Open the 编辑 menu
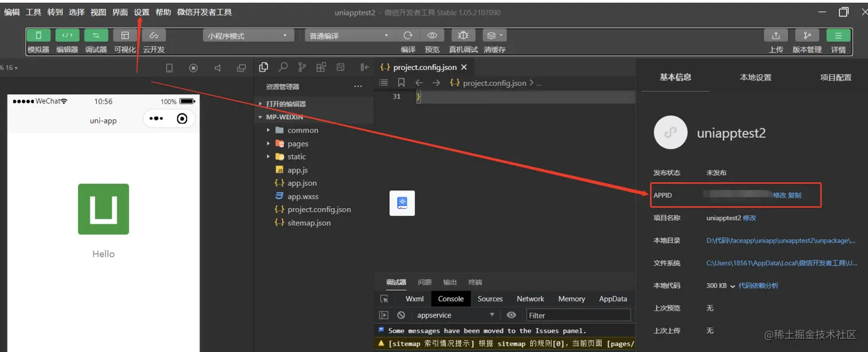The image size is (868, 352). [x=12, y=12]
